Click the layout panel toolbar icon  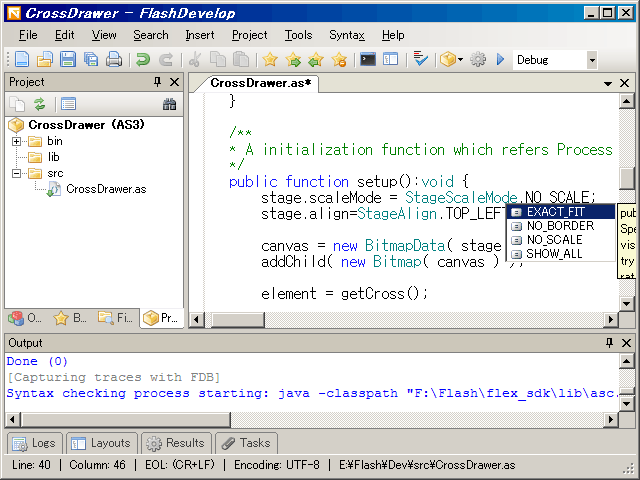click(x=391, y=60)
